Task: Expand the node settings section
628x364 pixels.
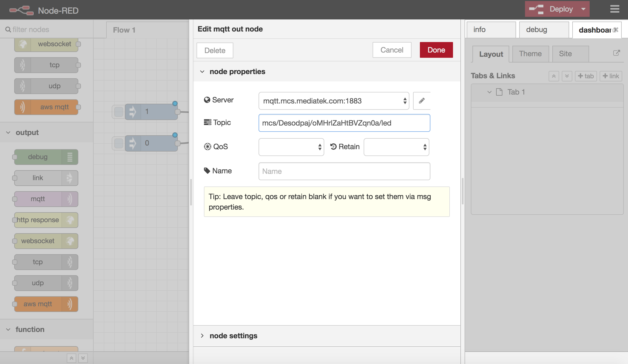Action: coord(202,336)
